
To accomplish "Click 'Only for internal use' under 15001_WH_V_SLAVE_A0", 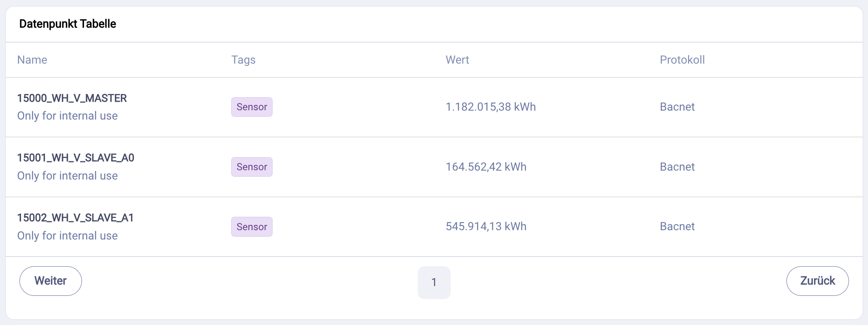I will 67,175.
